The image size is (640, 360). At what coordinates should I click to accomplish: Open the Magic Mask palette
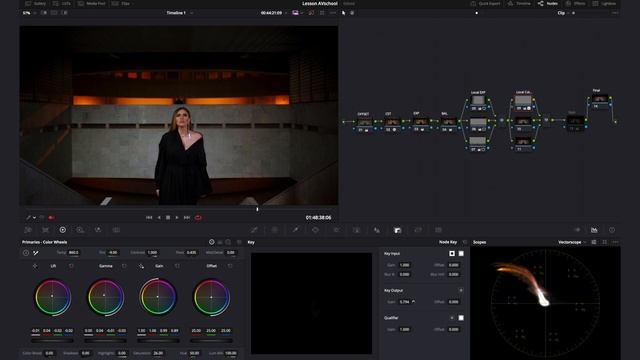point(356,230)
